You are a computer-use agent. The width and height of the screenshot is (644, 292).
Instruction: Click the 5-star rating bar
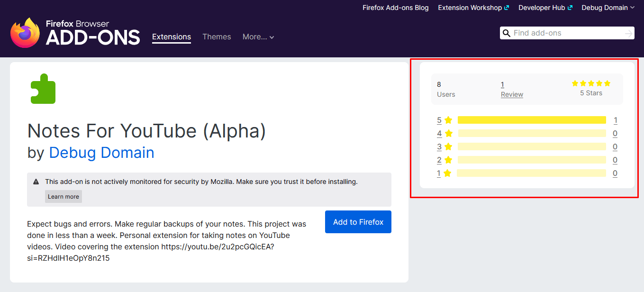click(x=532, y=120)
